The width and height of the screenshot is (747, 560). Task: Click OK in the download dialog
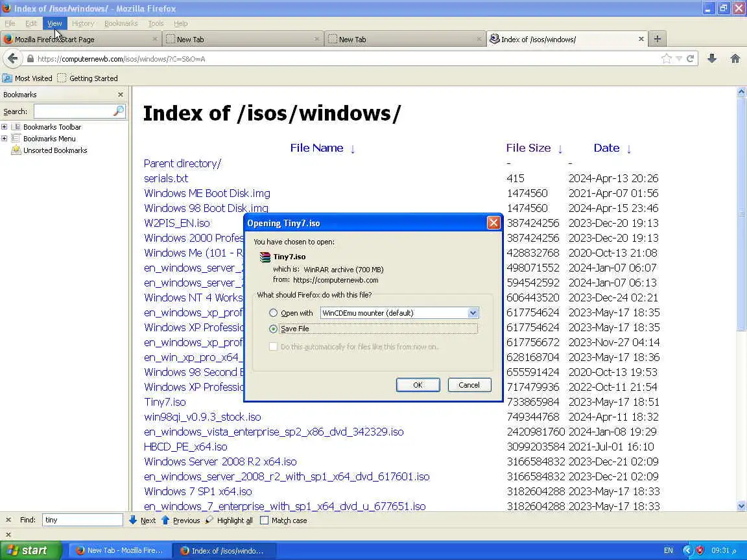[x=418, y=385]
